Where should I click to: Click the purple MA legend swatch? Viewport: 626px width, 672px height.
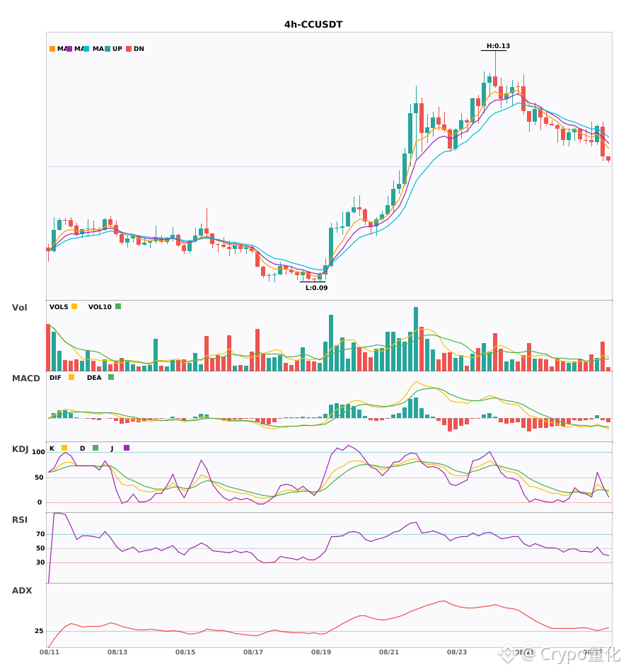[69, 49]
